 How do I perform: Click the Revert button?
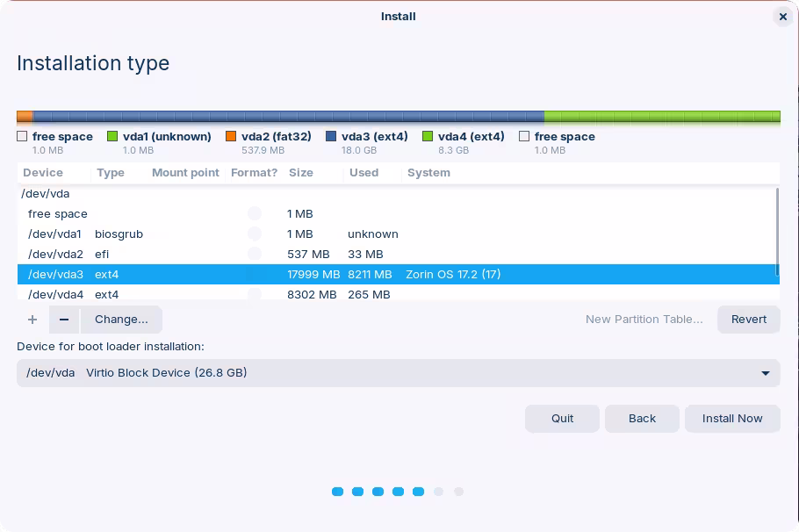[748, 320]
